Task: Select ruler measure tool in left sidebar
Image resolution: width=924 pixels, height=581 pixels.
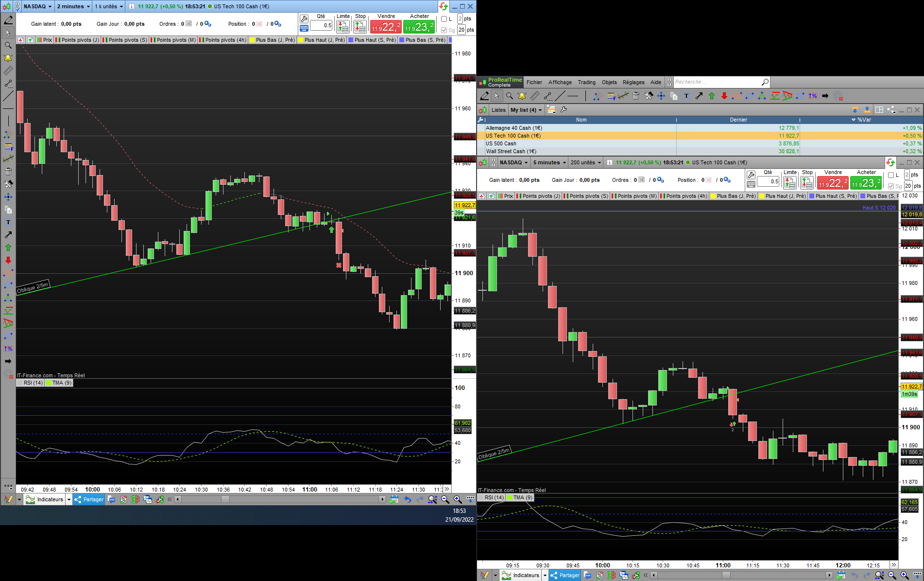Action: point(8,71)
